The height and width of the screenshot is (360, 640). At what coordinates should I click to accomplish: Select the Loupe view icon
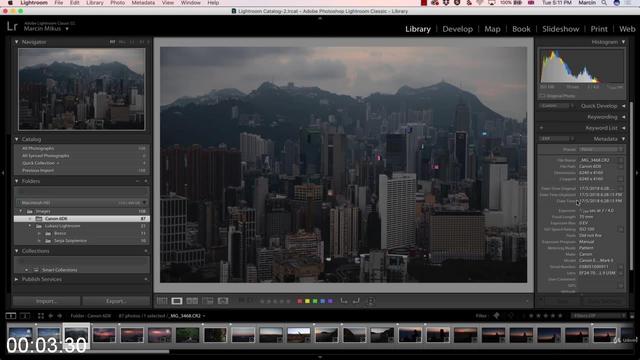[177, 301]
